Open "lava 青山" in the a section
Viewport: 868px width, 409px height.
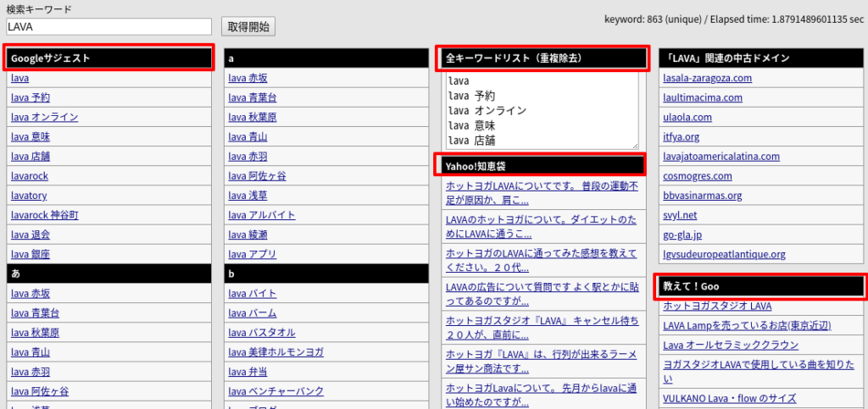tap(248, 136)
